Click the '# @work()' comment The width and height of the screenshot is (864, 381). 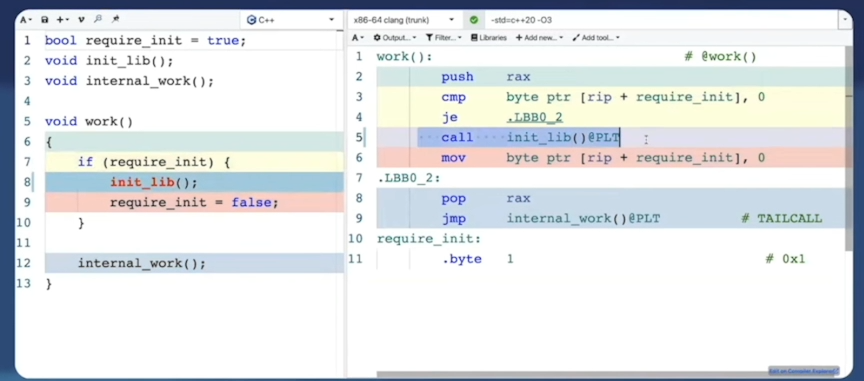tap(720, 57)
